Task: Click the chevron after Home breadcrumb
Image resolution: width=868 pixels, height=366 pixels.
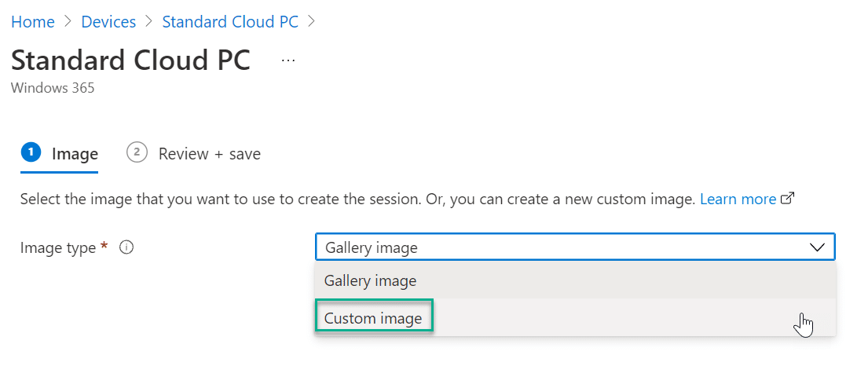Action: pos(68,22)
